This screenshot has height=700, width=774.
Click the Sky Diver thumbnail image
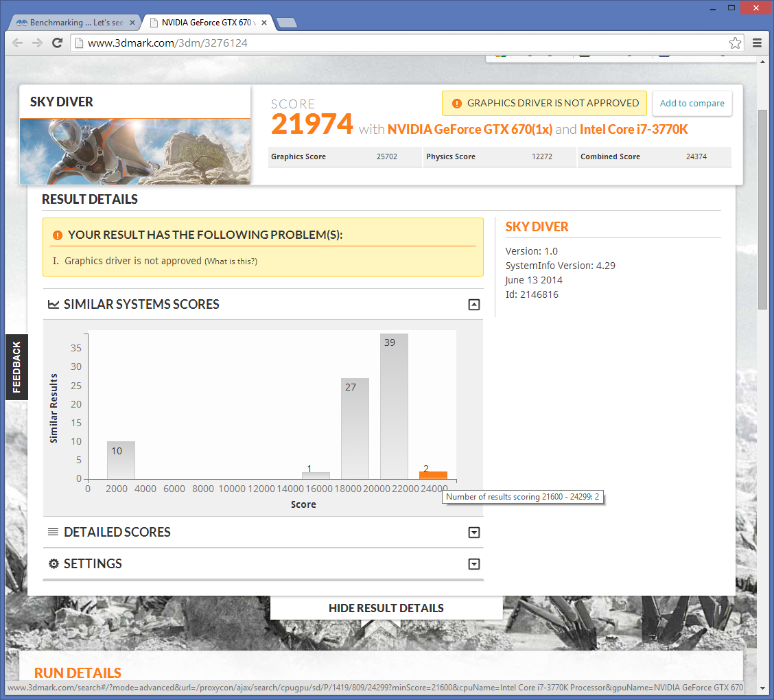[x=135, y=152]
